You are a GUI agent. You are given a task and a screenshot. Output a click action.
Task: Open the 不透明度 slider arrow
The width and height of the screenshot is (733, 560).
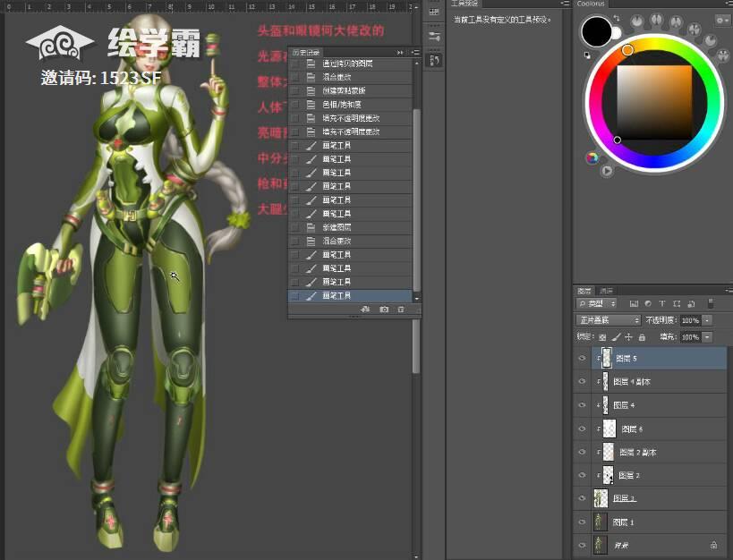click(707, 320)
